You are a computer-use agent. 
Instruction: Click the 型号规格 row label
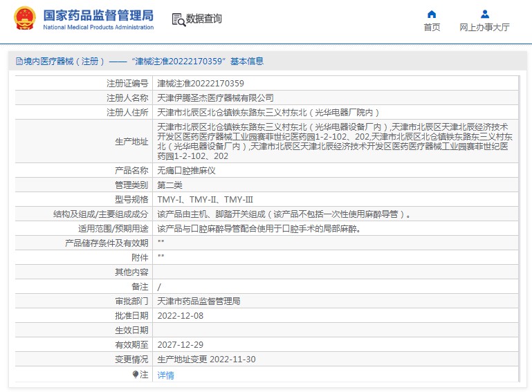[x=131, y=200]
